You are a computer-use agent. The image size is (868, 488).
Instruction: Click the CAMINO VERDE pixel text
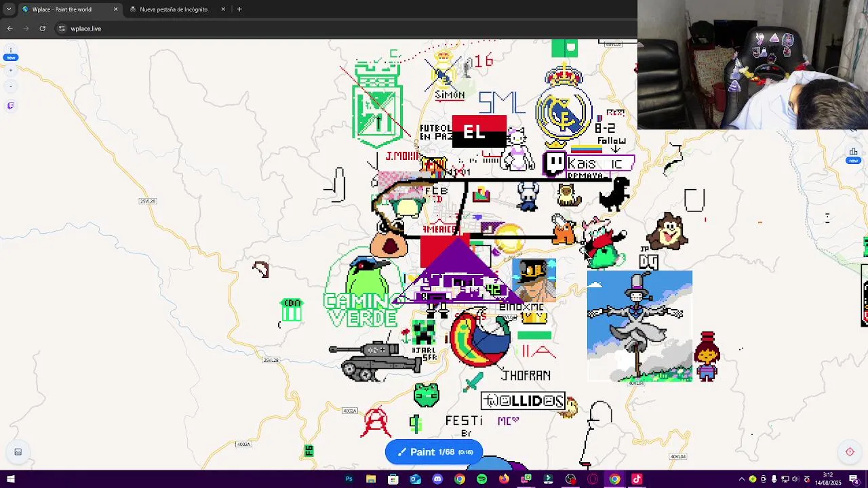(363, 310)
